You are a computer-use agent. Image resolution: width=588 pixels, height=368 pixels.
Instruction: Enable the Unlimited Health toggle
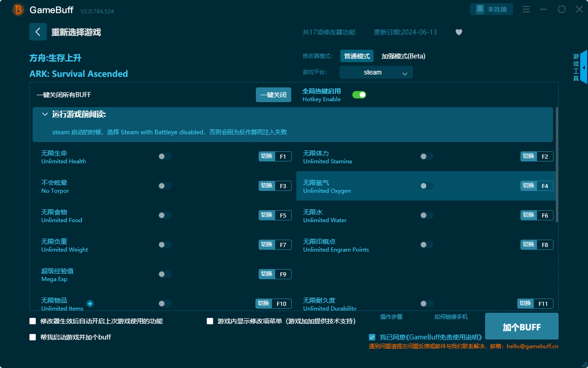[x=165, y=156]
